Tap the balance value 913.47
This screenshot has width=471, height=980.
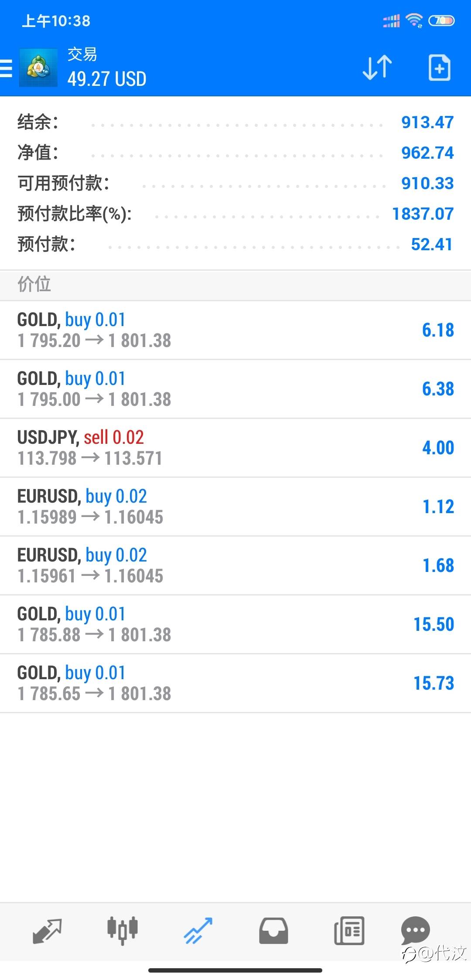(427, 122)
